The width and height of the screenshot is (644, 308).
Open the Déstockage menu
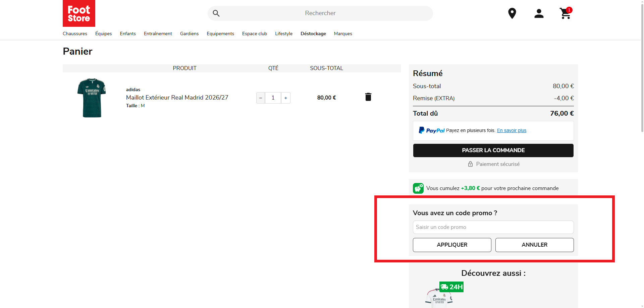(x=313, y=34)
